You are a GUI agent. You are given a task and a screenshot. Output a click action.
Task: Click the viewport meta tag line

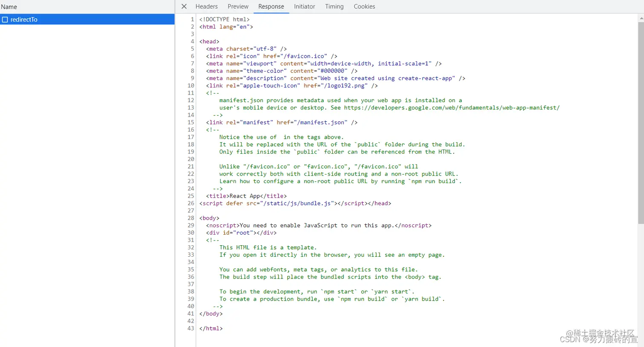[324, 63]
